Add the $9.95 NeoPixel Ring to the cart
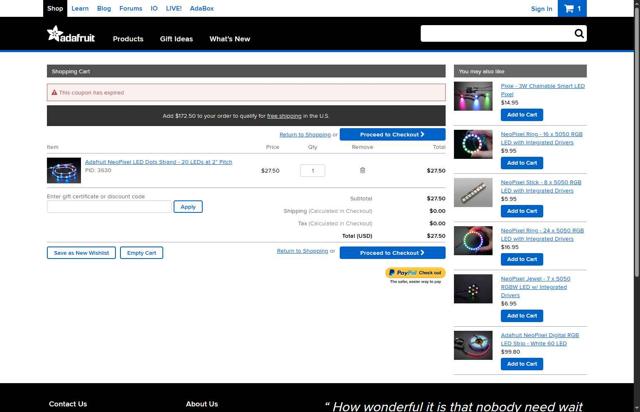 click(522, 163)
